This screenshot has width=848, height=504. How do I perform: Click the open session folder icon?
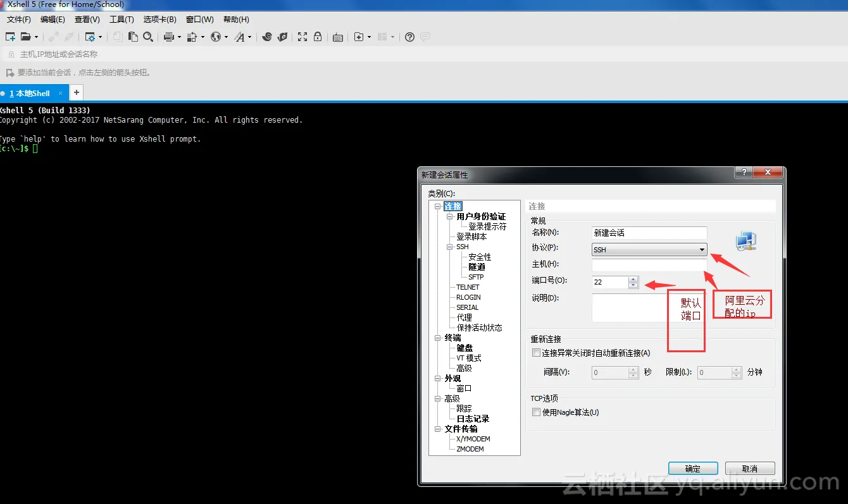click(x=26, y=37)
